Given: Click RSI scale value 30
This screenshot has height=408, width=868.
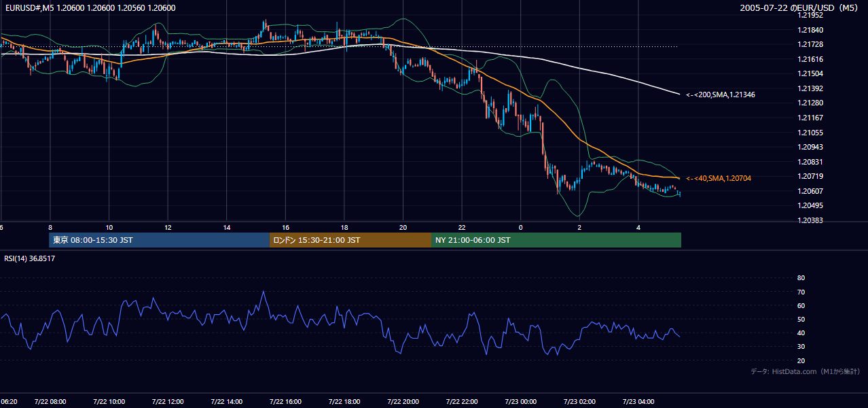Looking at the screenshot, I should [x=801, y=347].
